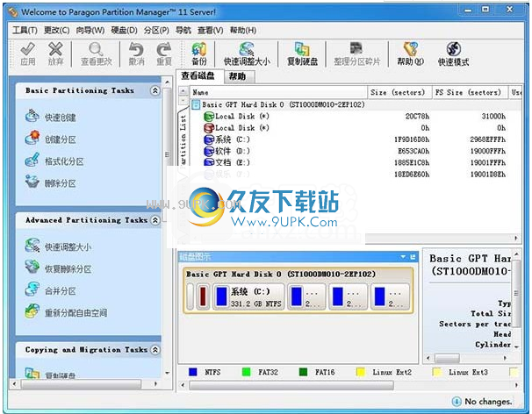The height and width of the screenshot is (414, 532).
Task: Click the No changes info icon in status bar
Action: [x=457, y=402]
